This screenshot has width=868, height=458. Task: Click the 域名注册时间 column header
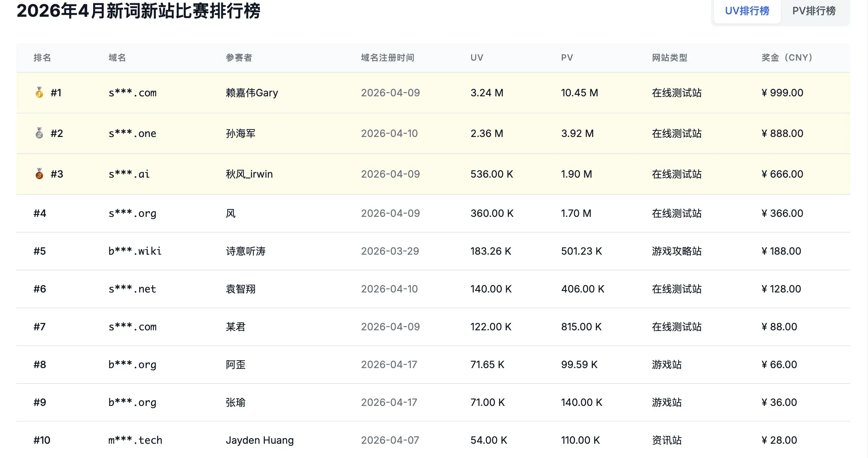(388, 57)
